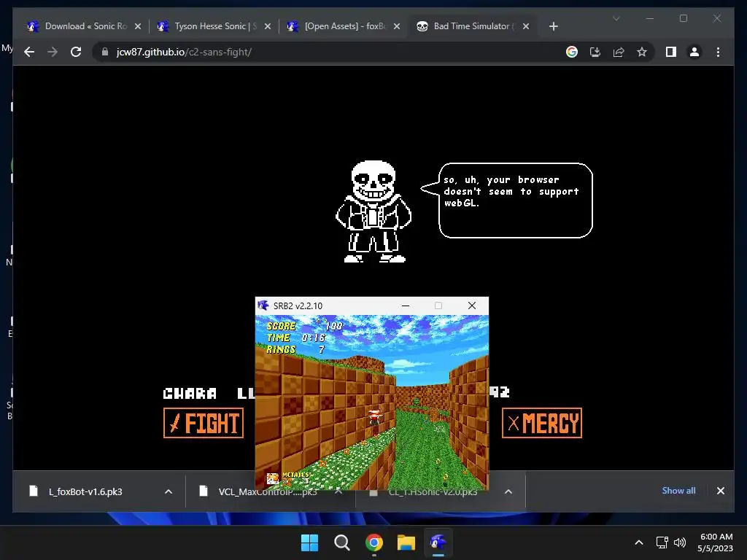This screenshot has height=560, width=747.
Task: Expand options for CL_T.HSonic-v2.0.pk3 download
Action: [x=508, y=491]
